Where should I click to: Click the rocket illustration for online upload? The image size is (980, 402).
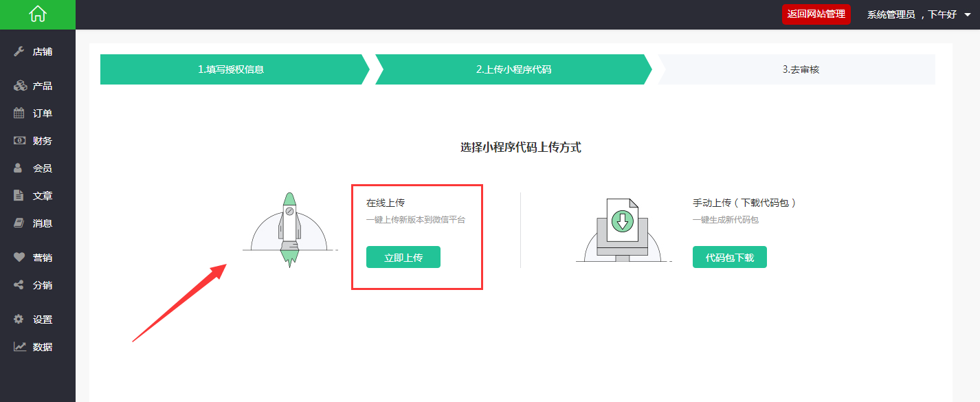pos(290,230)
